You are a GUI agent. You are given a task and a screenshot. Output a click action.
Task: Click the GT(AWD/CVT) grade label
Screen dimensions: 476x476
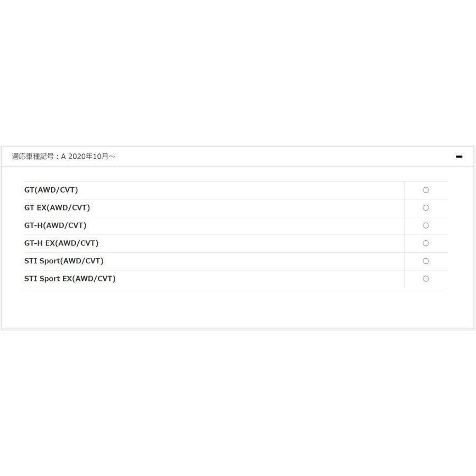point(51,190)
